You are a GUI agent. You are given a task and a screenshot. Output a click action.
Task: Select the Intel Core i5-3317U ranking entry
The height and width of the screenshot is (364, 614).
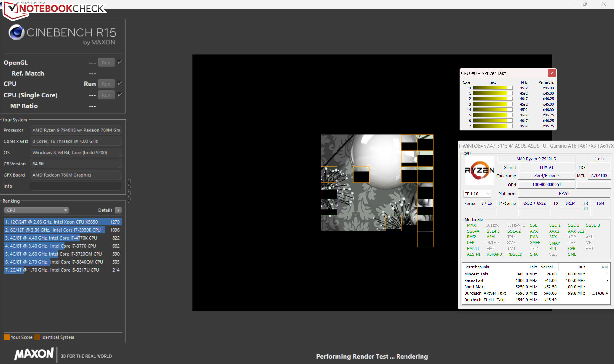pos(63,270)
